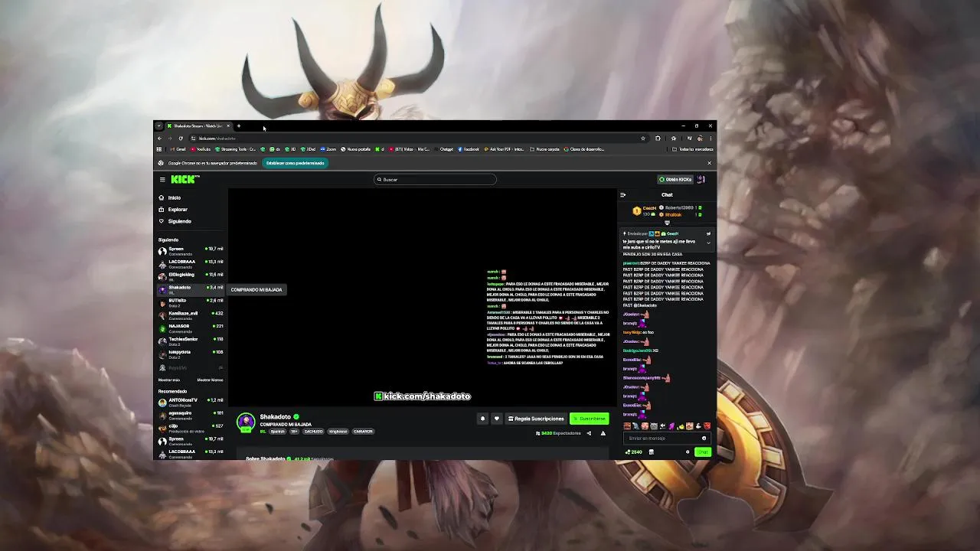
Task: Share the stream via share icon
Action: coord(589,433)
